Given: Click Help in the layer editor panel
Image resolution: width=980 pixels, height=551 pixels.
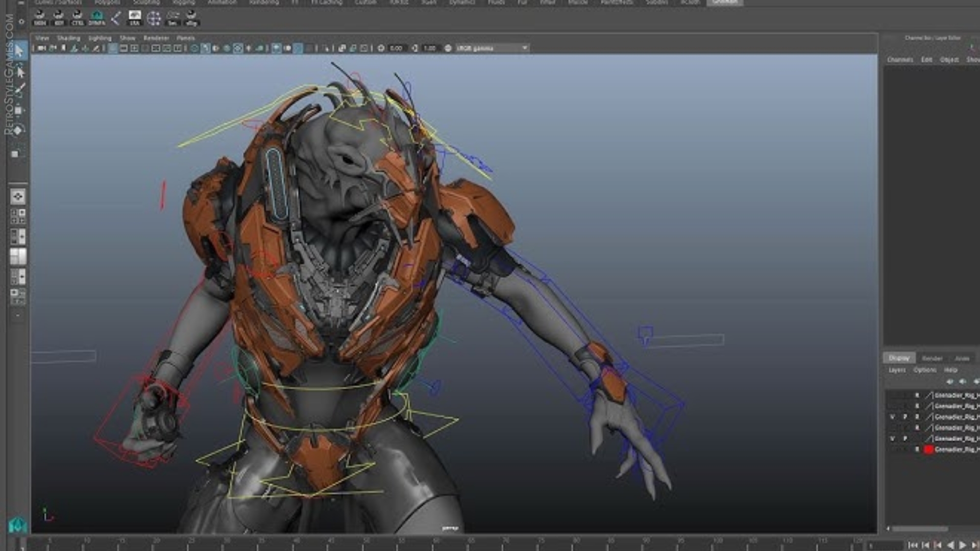Looking at the screenshot, I should point(951,370).
